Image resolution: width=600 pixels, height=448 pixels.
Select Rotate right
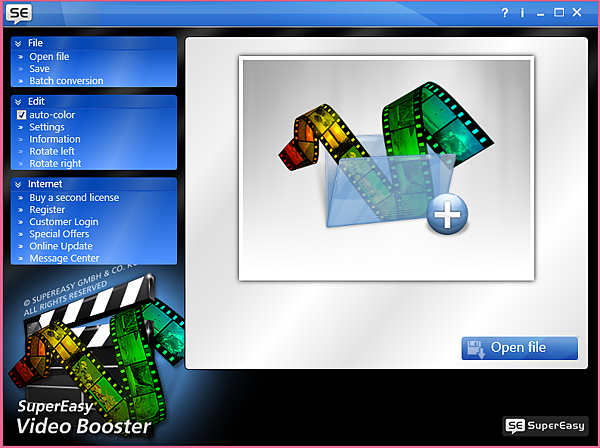[x=55, y=164]
